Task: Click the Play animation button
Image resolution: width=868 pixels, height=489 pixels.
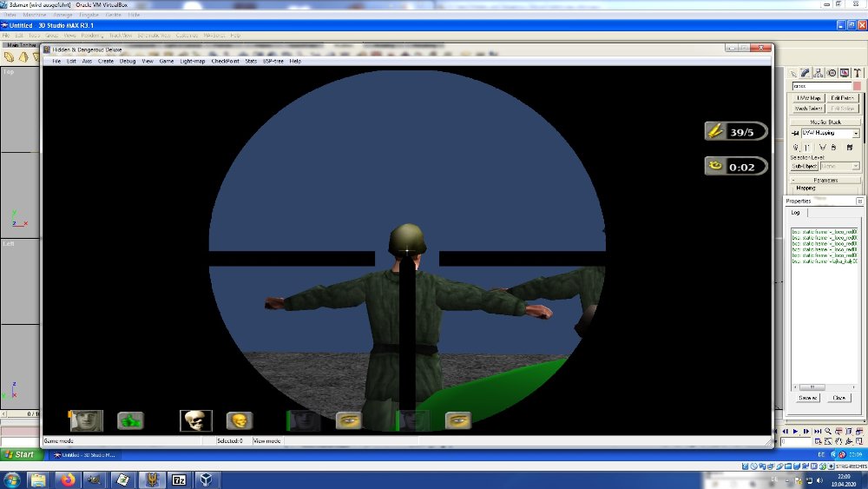Action: click(795, 432)
